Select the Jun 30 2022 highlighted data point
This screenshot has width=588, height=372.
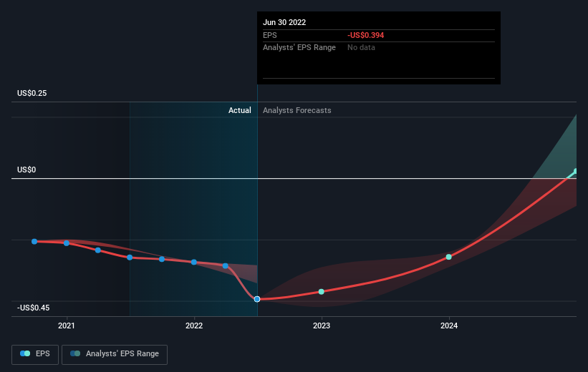[x=257, y=299]
